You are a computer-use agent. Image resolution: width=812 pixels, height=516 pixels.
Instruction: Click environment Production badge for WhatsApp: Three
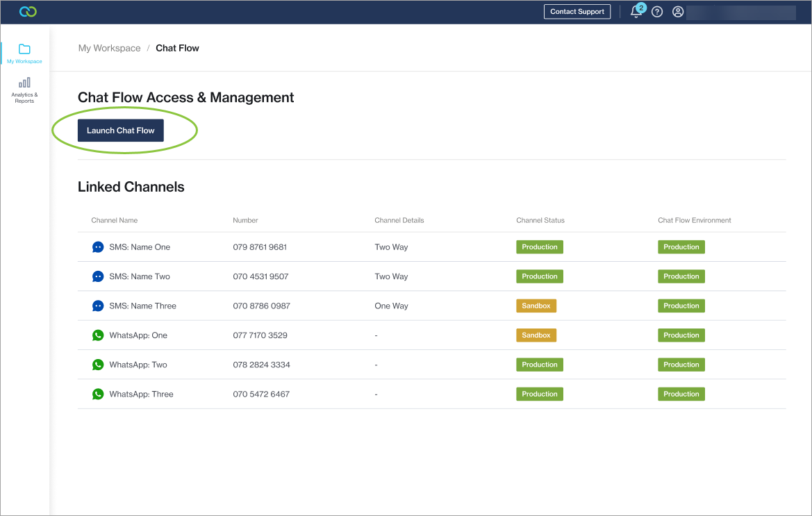(x=681, y=394)
